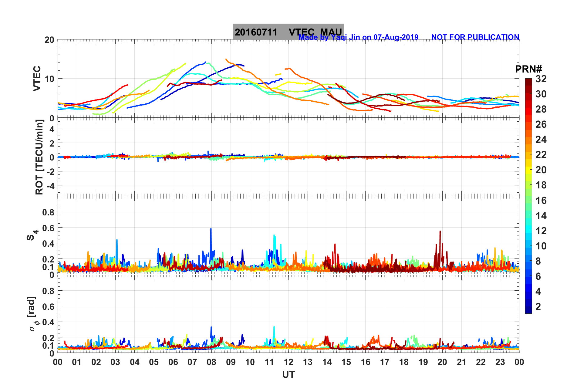
Task: Click the colorbar tick label "14"
Action: [541, 216]
